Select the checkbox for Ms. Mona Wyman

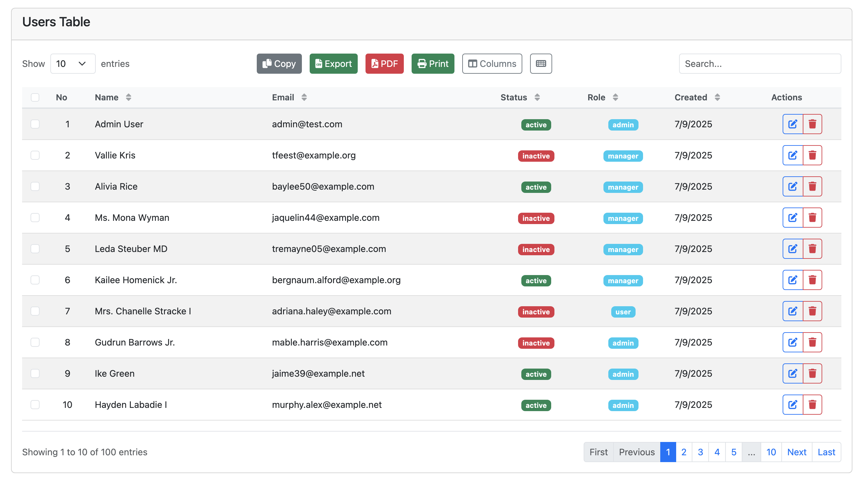[35, 218]
